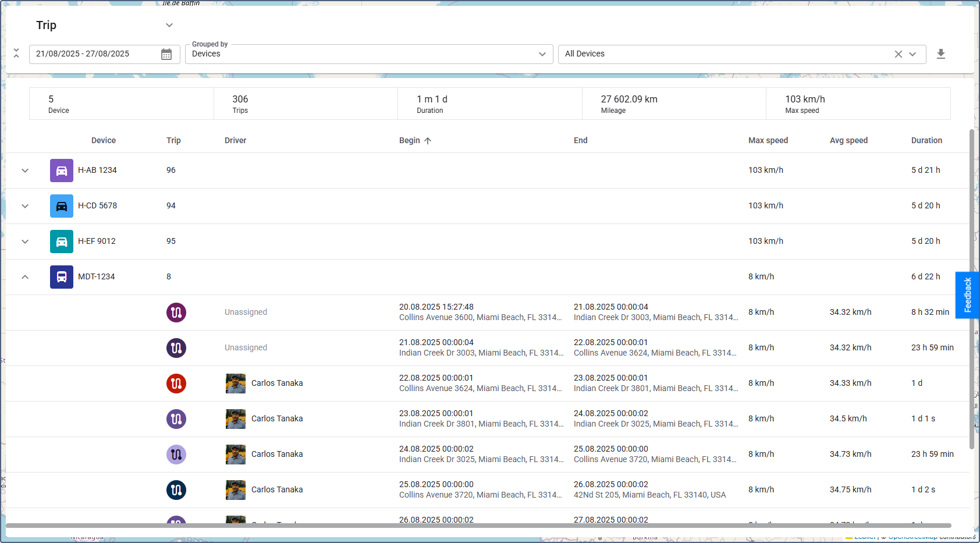Expand the H-AB 1234 device row

pos(25,171)
